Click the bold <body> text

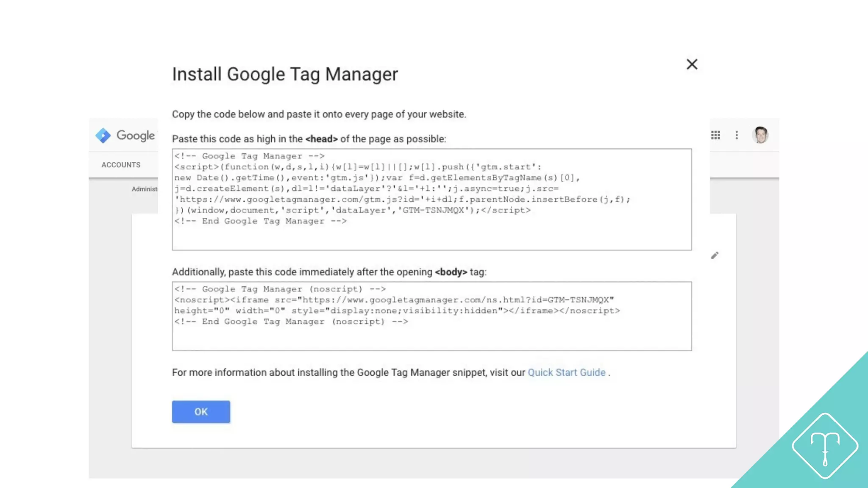[x=451, y=272]
